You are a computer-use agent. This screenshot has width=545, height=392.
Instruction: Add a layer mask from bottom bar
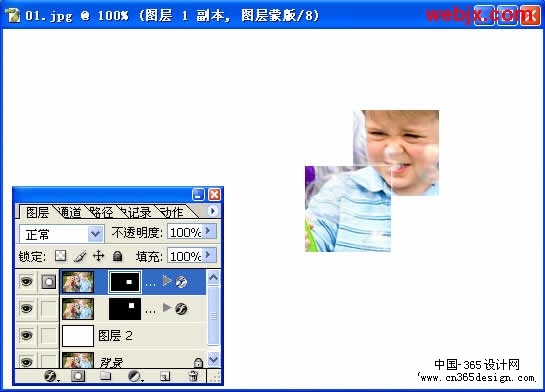click(x=78, y=376)
